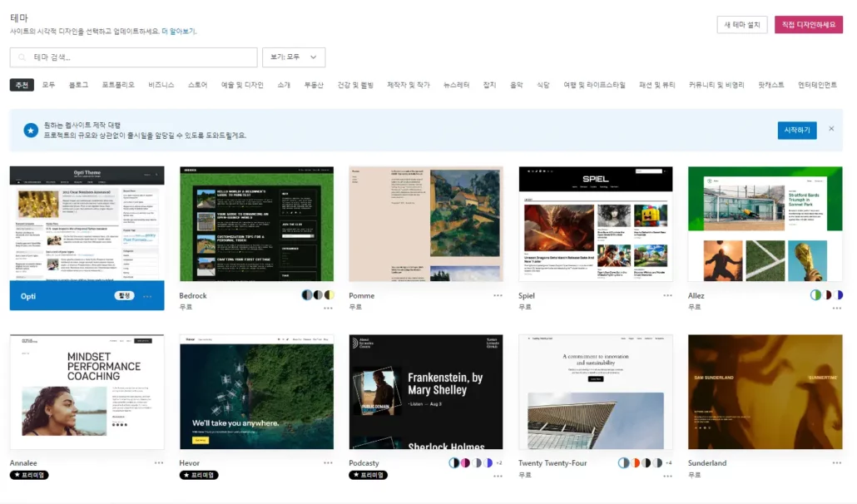Screen dimensions: 857x504
Task: Pick the pink style swatch for Podcasty
Action: coord(465,462)
